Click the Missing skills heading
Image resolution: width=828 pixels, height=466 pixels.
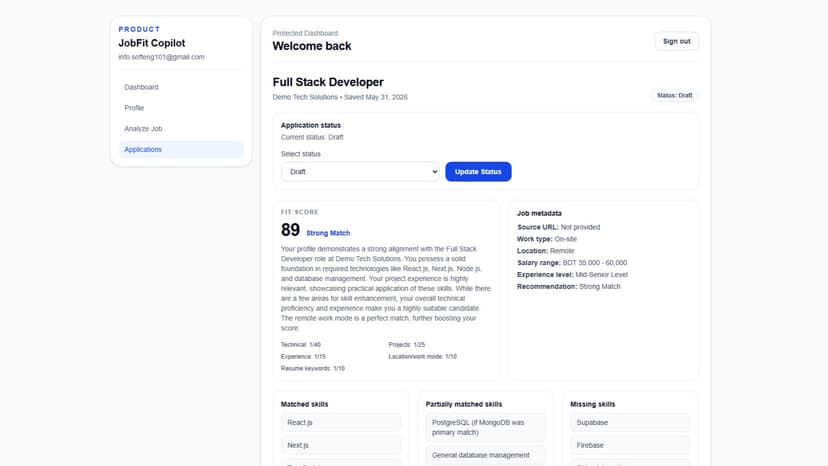[x=592, y=404]
